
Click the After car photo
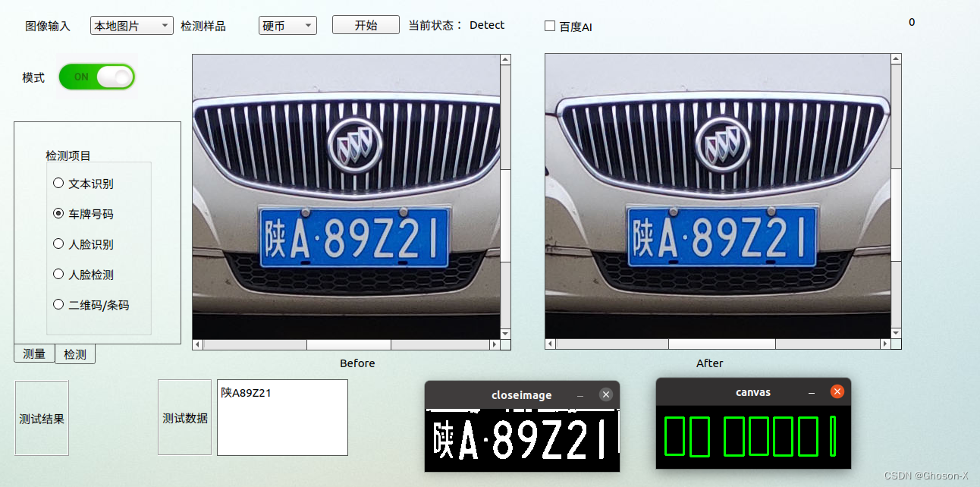(x=718, y=196)
